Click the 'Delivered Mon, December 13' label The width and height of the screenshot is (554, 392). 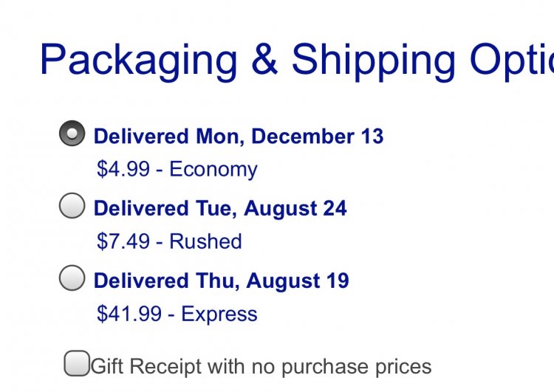pos(239,137)
